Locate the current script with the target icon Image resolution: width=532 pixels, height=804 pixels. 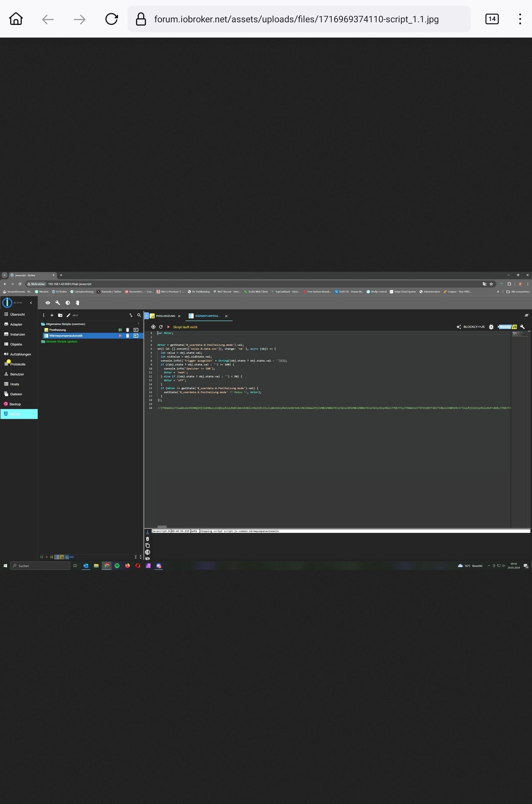click(x=153, y=327)
